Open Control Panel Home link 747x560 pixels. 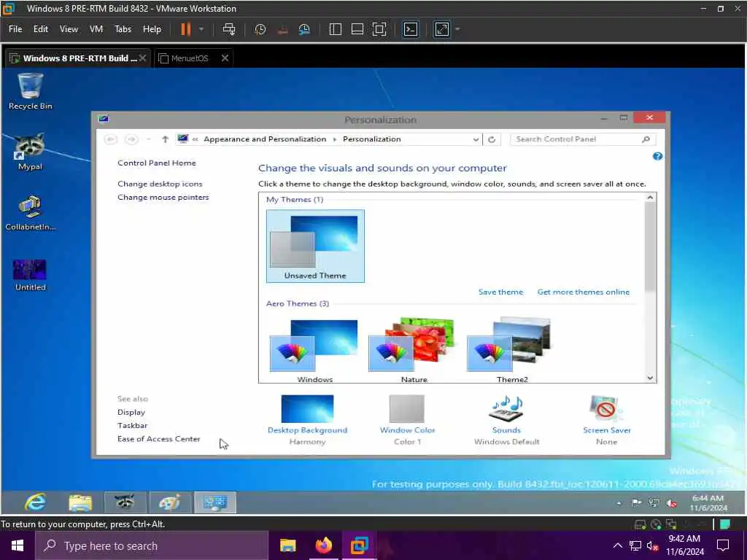157,163
